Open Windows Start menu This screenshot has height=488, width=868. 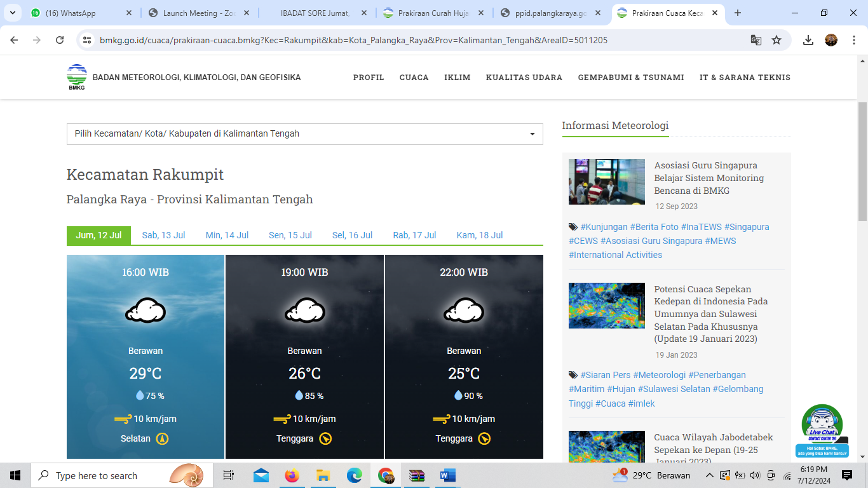tap(15, 475)
